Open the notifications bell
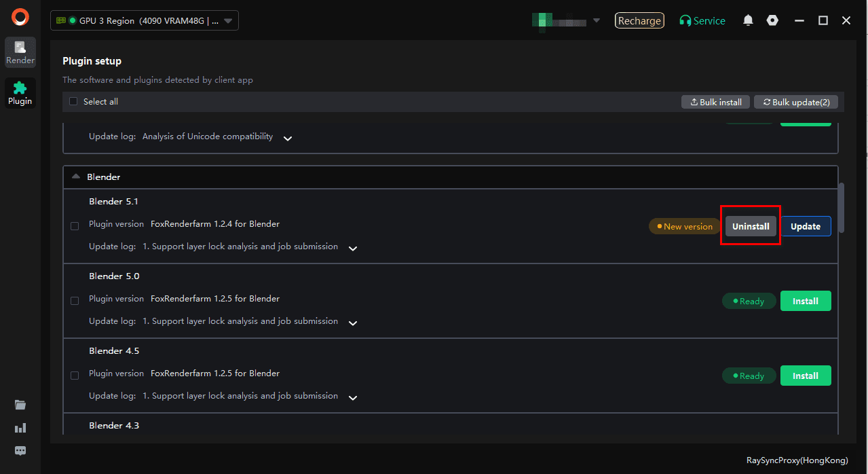The width and height of the screenshot is (868, 474). pyautogui.click(x=748, y=20)
